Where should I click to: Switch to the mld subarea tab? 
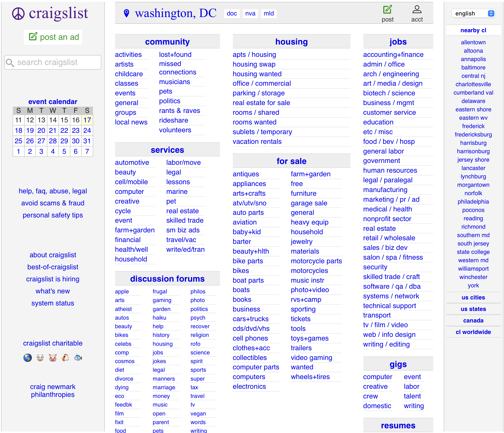pos(269,14)
